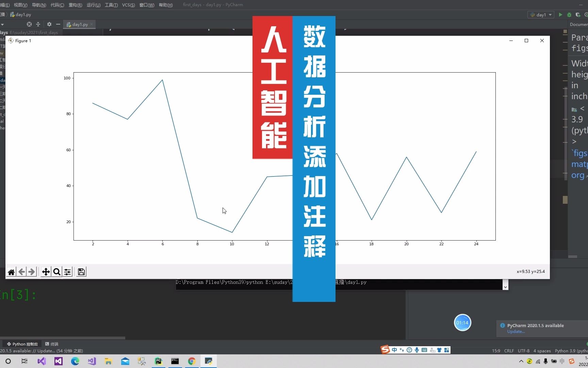Click the Documentation panel title
Viewport: 588px width, 368px height.
[x=578, y=24]
